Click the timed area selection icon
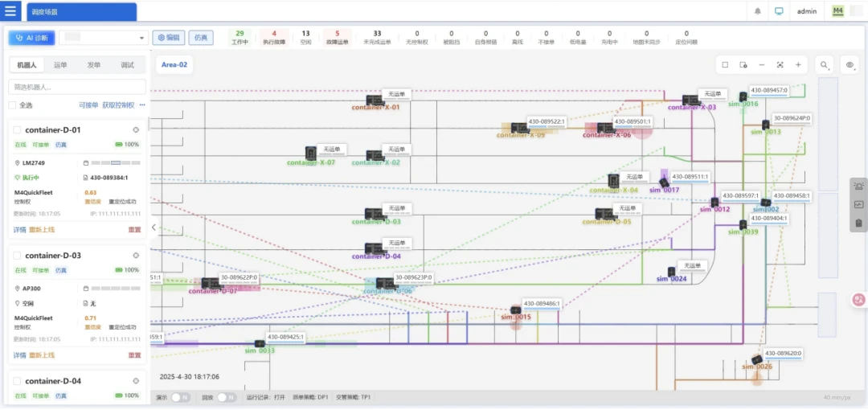The width and height of the screenshot is (868, 410). (x=743, y=65)
